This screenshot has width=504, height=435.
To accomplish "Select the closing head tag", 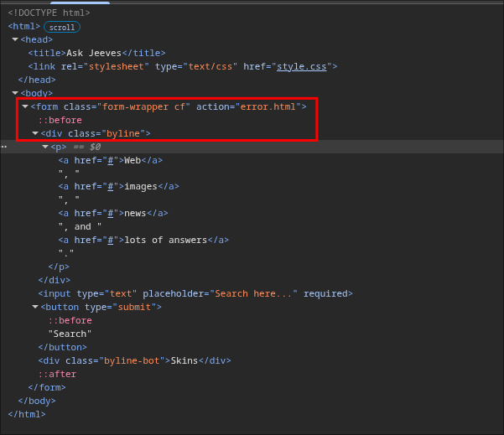I will pyautogui.click(x=37, y=80).
